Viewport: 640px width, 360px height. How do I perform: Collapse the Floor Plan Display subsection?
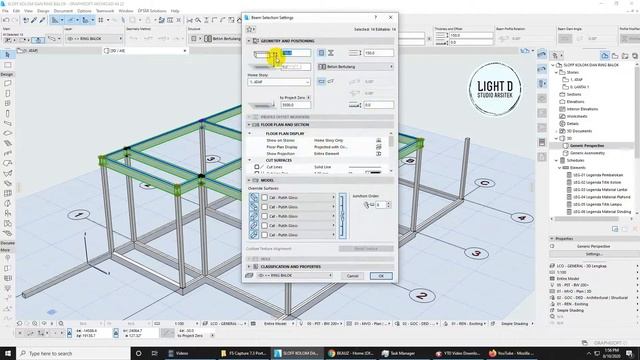[x=250, y=133]
